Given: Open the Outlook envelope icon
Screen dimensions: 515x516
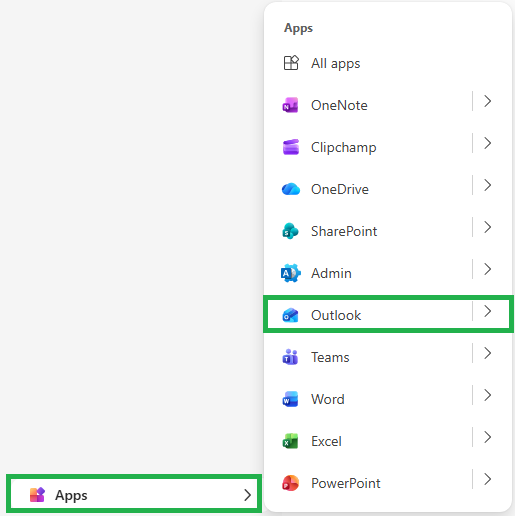Looking at the screenshot, I should click(x=291, y=315).
